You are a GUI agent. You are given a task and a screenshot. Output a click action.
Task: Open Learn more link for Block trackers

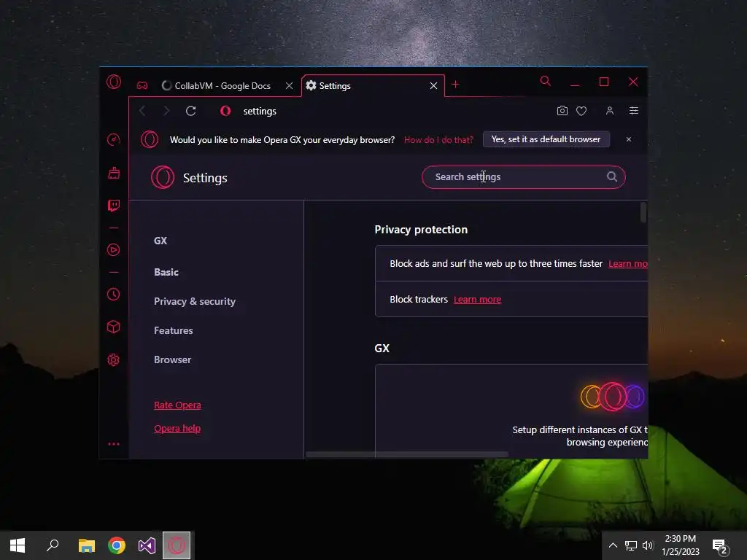click(x=477, y=300)
